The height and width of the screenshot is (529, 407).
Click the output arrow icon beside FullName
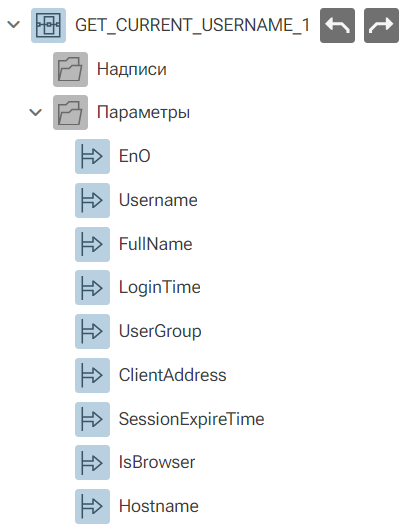[92, 244]
